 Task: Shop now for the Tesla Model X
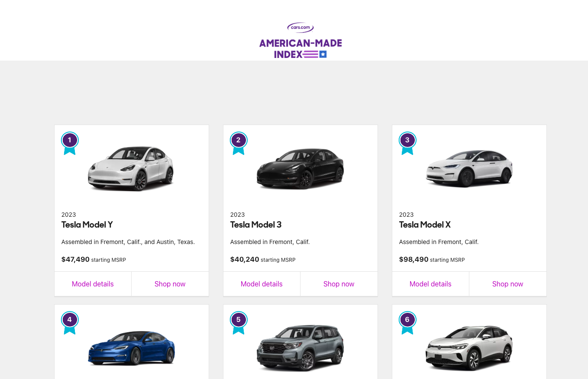[508, 284]
